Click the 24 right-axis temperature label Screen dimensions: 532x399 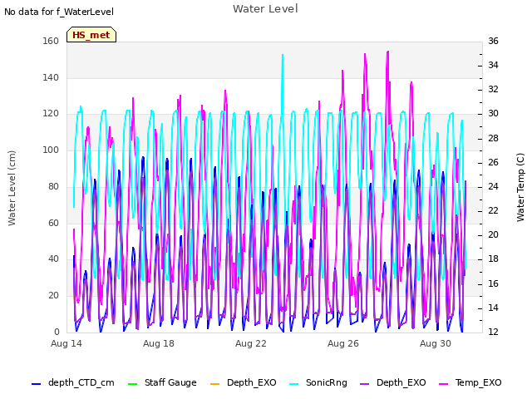[x=493, y=186]
